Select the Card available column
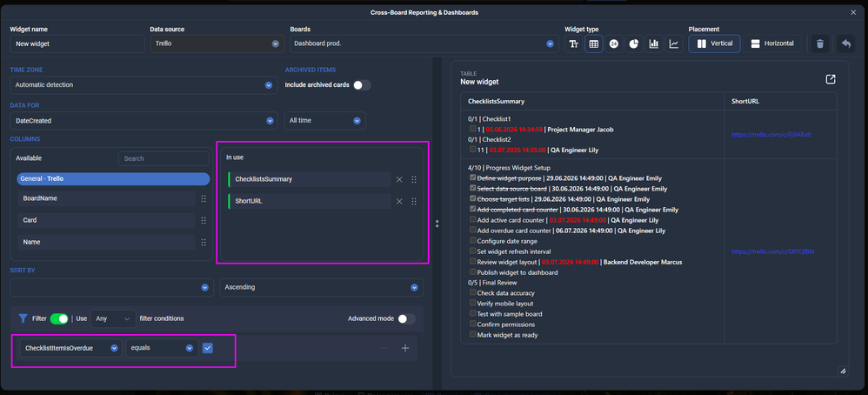 (106, 220)
